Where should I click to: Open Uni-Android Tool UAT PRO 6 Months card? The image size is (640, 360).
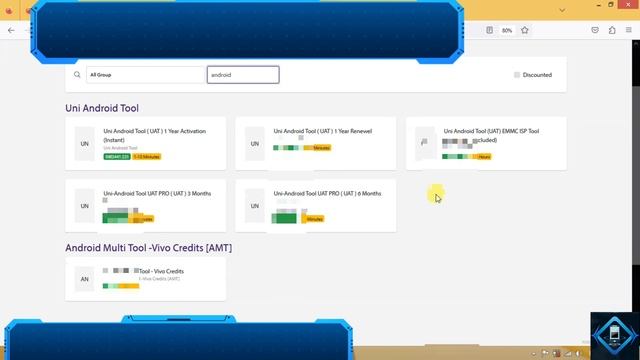316,206
